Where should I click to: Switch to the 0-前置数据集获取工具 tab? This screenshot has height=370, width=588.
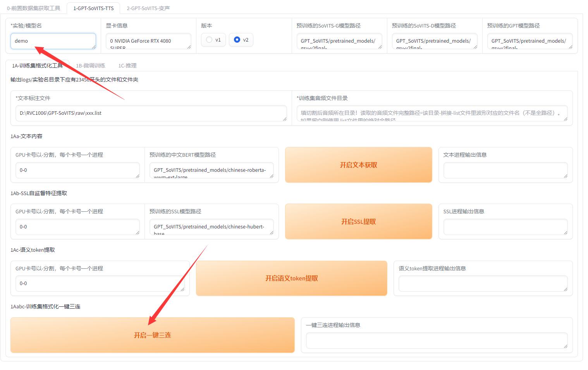[x=34, y=8]
